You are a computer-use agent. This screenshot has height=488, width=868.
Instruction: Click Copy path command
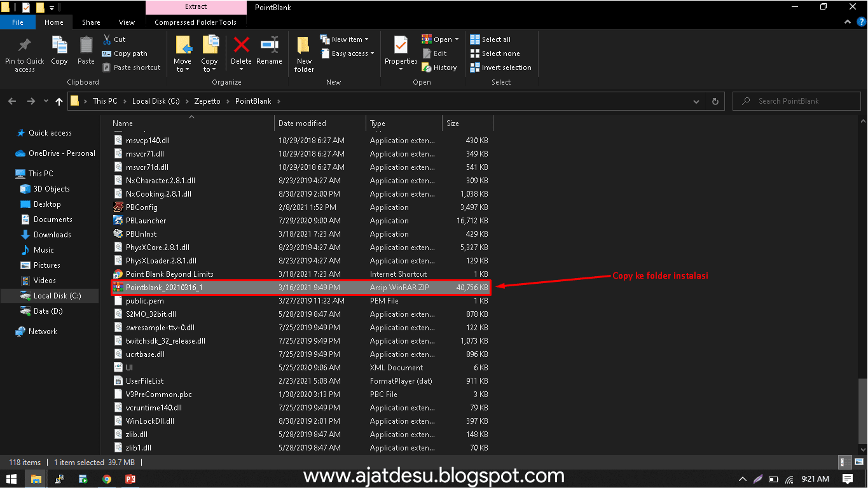125,53
